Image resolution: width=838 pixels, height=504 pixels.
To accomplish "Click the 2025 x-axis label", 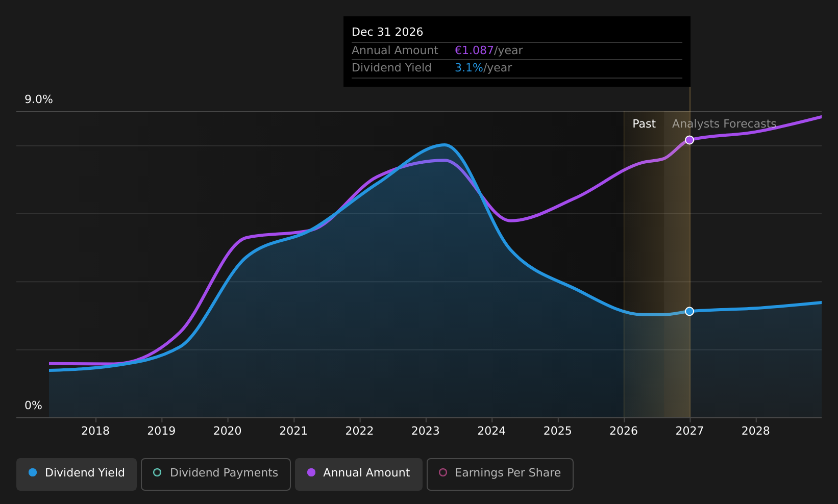I will tap(558, 431).
